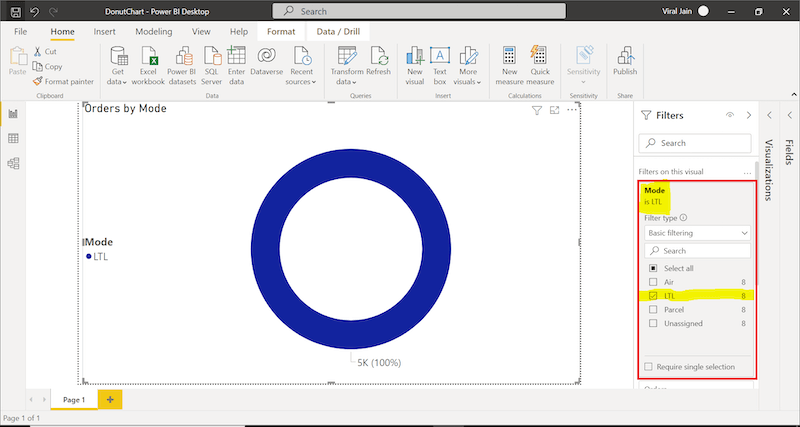Click the 5K (100%) data label
800x427 pixels.
point(379,363)
